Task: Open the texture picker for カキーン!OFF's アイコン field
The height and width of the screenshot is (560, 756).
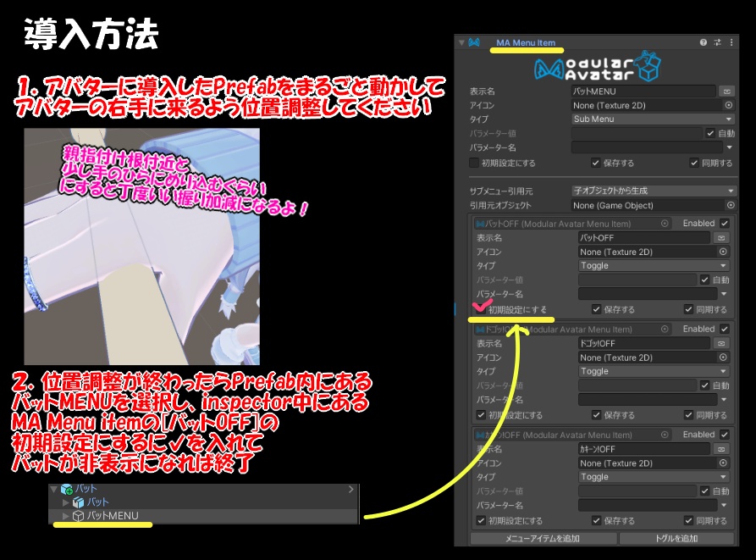Action: 722,463
